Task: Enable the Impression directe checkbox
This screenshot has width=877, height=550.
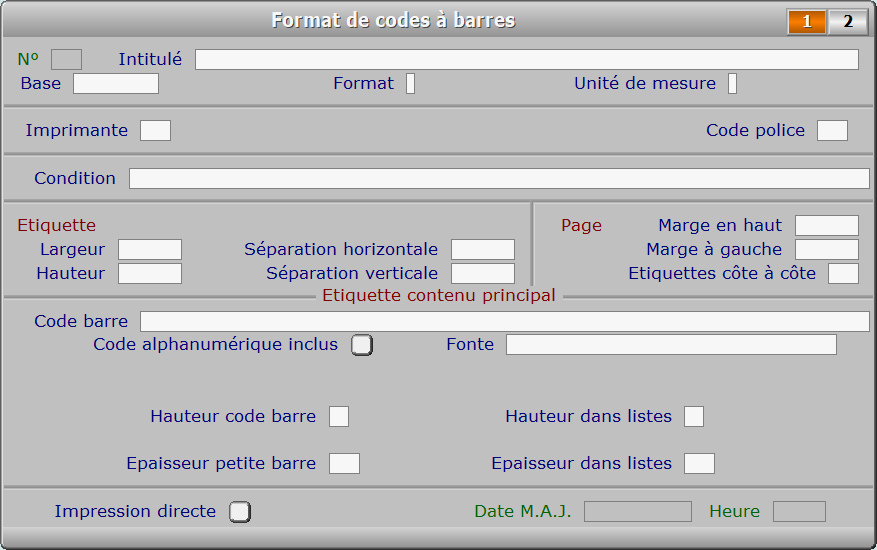Action: click(x=240, y=511)
